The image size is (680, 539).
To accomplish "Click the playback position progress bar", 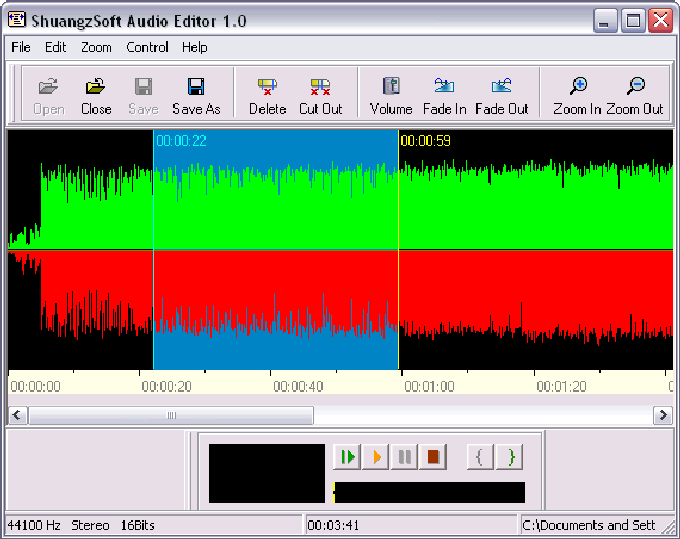I will click(x=429, y=493).
